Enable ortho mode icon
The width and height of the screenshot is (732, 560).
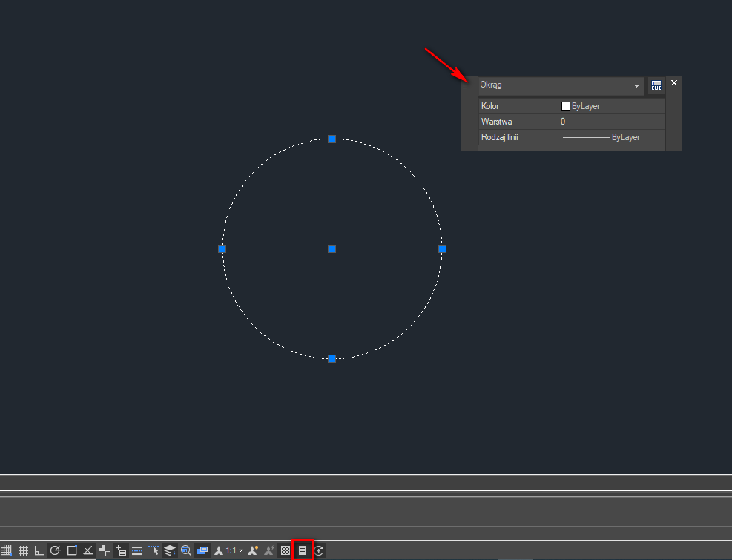[x=39, y=550]
